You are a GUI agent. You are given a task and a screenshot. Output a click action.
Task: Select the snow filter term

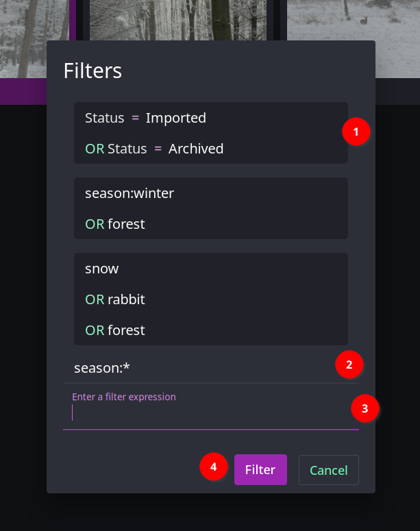click(101, 269)
